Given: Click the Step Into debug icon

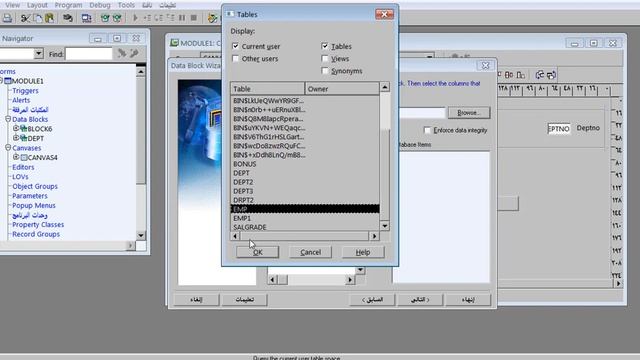Looking at the screenshot, I should (x=147, y=18).
